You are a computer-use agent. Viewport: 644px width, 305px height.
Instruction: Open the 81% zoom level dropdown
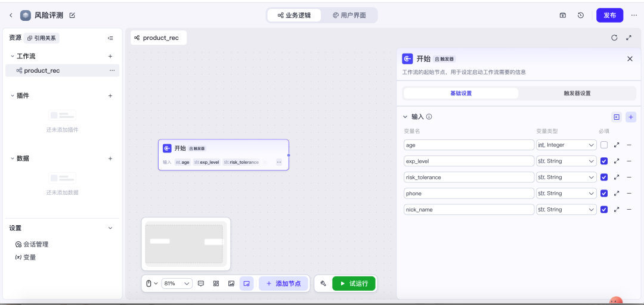pyautogui.click(x=177, y=283)
